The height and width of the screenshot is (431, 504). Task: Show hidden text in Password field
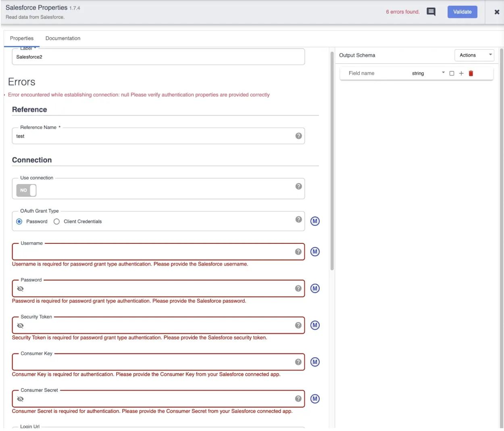21,289
